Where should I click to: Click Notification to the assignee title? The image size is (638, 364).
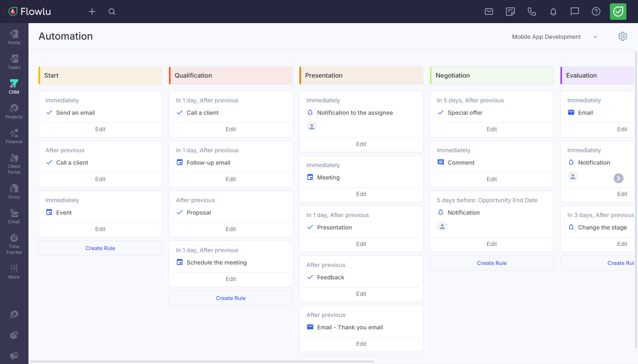355,113
